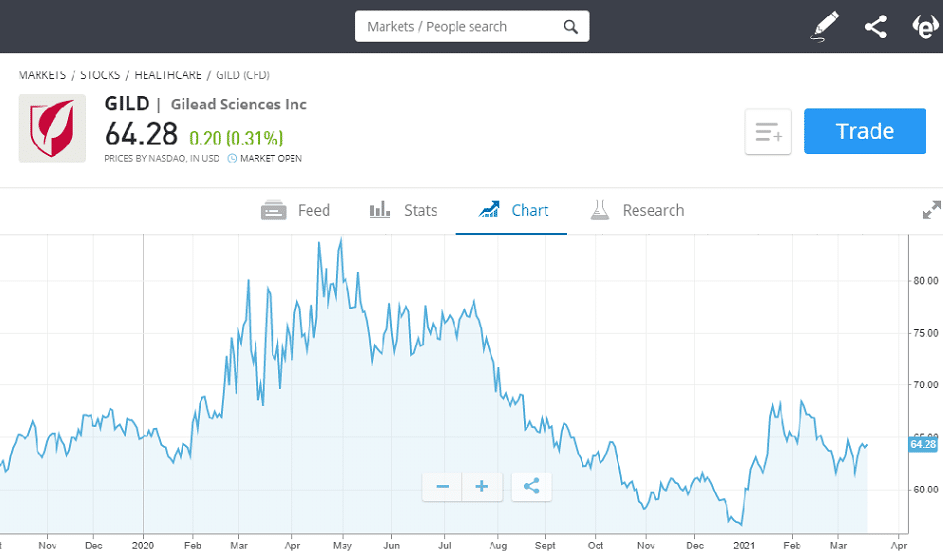Click the Sept label on time axis

545,545
